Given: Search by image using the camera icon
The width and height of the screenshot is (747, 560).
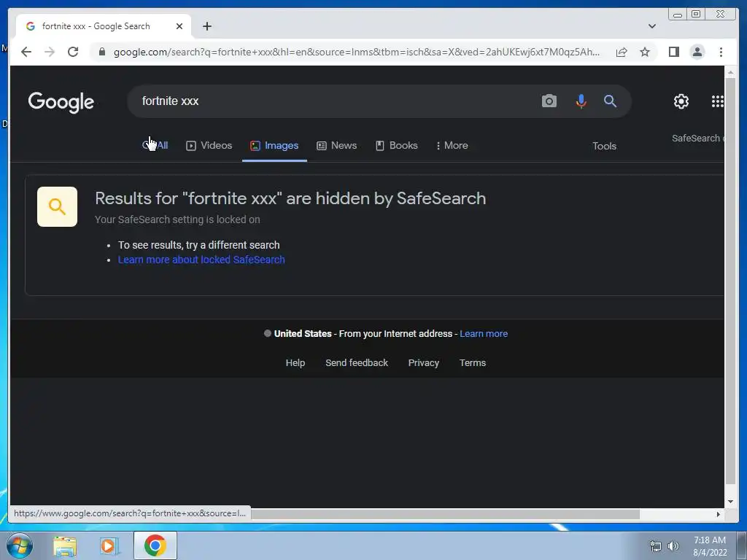Looking at the screenshot, I should 549,101.
